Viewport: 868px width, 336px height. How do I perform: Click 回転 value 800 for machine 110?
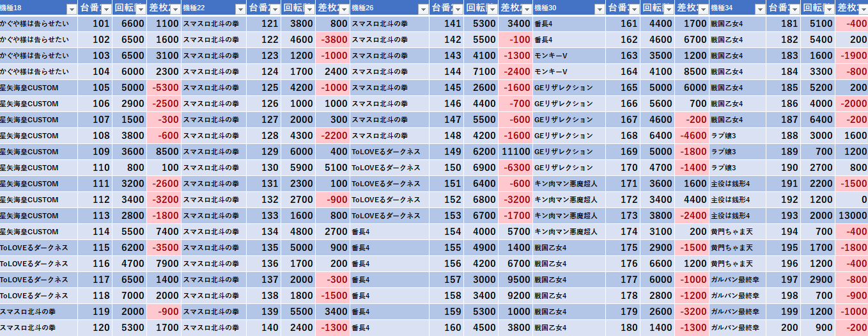pyautogui.click(x=129, y=168)
